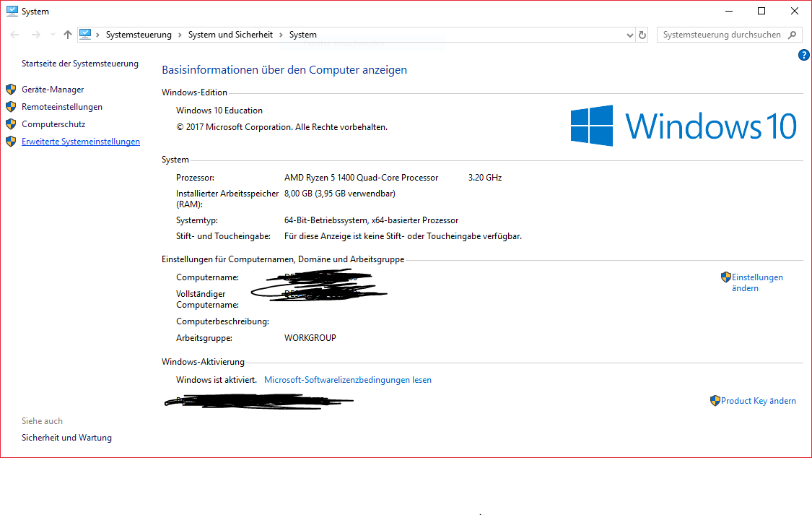Close the System window

pos(795,11)
